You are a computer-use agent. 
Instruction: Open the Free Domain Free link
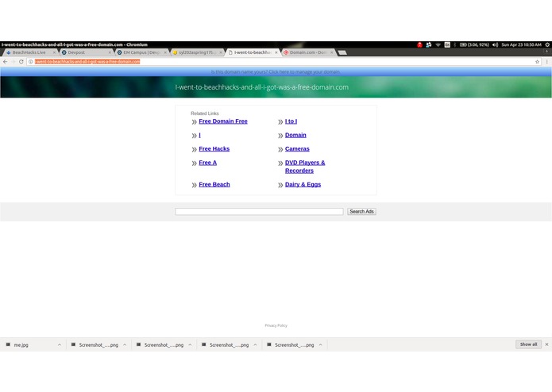coord(223,121)
